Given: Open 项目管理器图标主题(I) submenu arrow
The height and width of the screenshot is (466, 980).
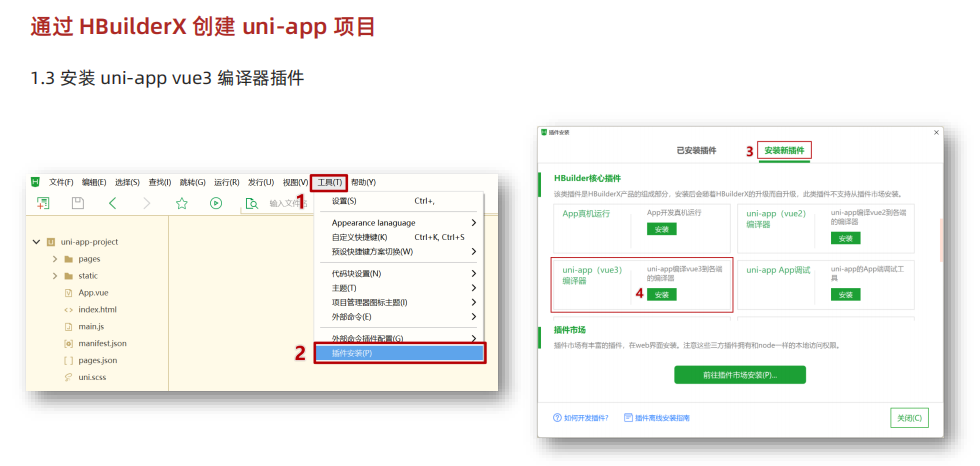Looking at the screenshot, I should (474, 302).
